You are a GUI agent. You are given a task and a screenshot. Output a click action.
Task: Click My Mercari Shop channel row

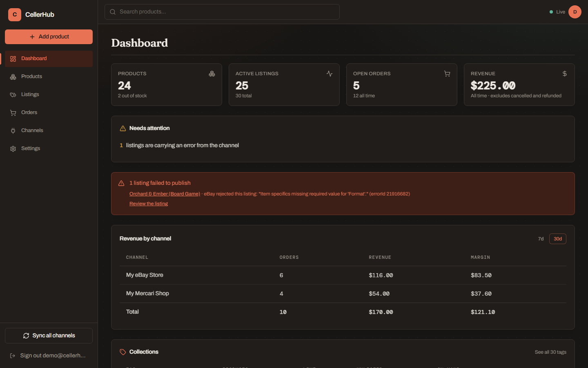click(x=343, y=294)
